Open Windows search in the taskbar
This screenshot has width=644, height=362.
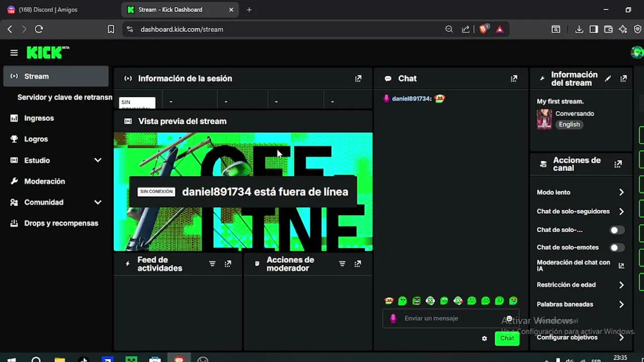tap(36, 359)
